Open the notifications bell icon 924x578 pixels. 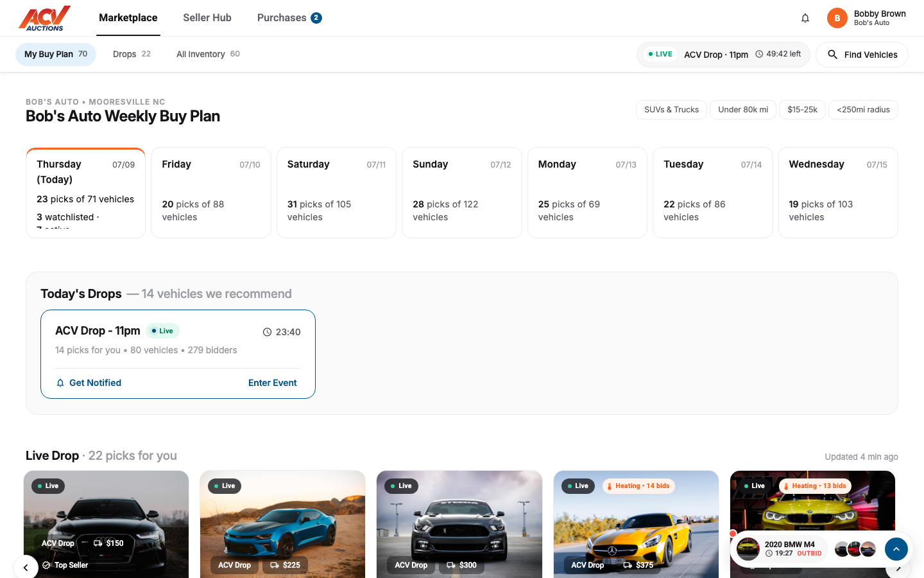805,18
